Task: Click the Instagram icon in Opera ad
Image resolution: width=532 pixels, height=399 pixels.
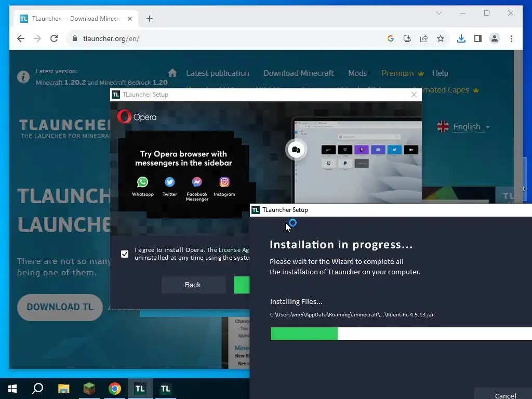Action: click(x=224, y=182)
